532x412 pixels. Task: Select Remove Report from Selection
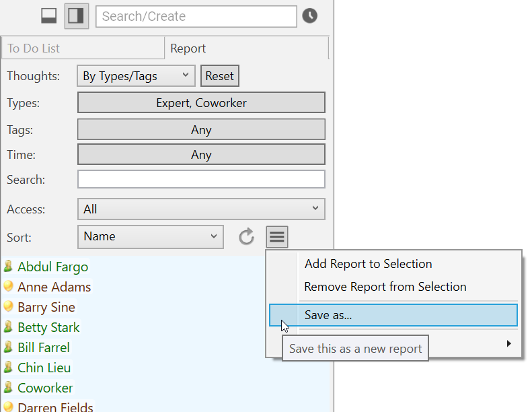pyautogui.click(x=385, y=287)
